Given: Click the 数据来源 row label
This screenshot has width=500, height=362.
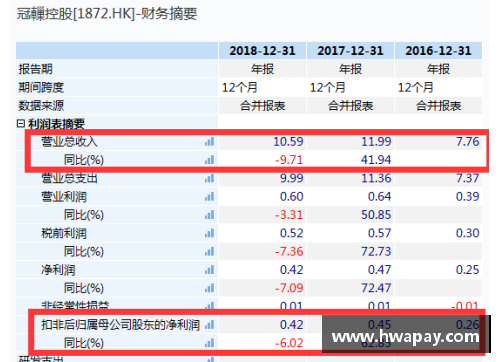Looking at the screenshot, I should [x=41, y=106].
